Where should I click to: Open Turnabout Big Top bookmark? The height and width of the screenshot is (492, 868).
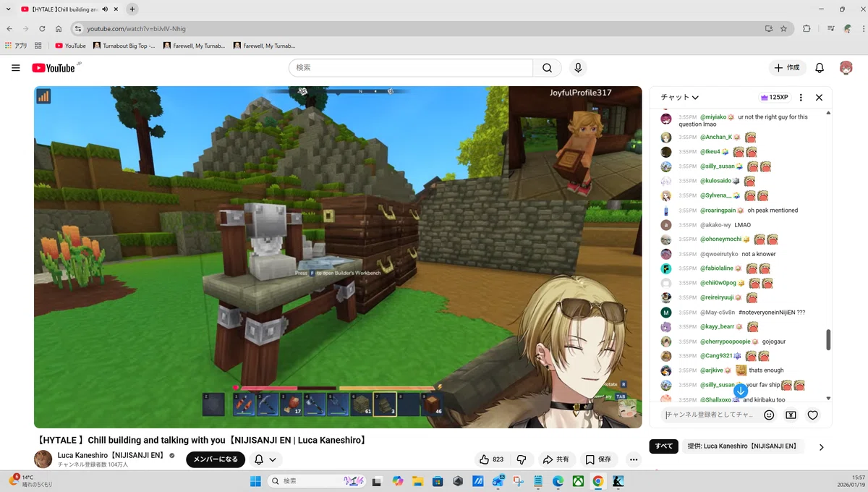(x=124, y=46)
